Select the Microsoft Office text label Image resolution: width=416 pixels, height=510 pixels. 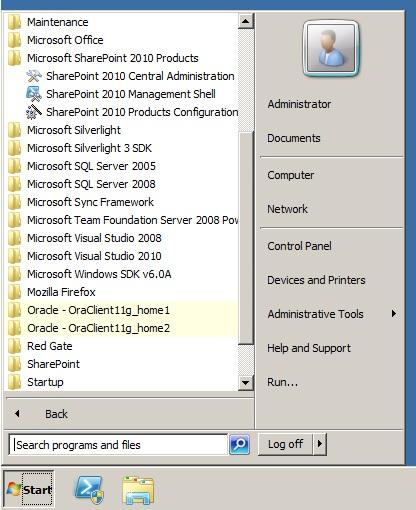[x=65, y=40]
